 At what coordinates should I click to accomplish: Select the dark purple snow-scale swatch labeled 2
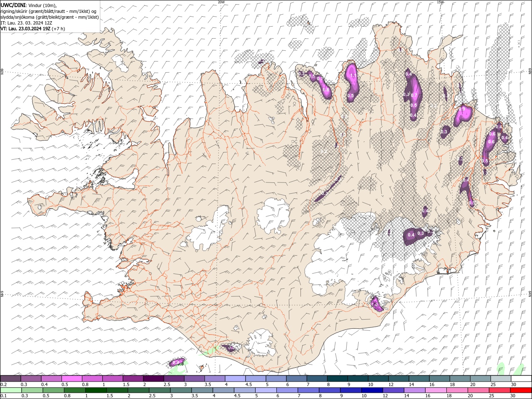coord(153,379)
